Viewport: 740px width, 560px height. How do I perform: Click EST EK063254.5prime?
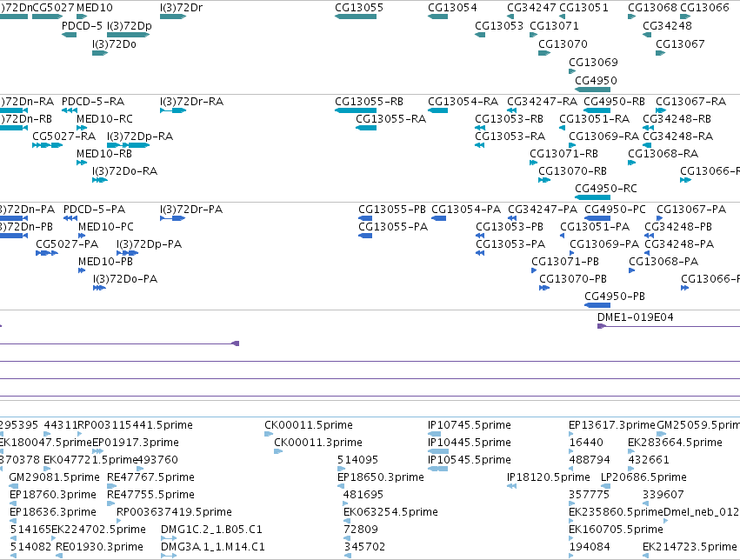point(390,512)
